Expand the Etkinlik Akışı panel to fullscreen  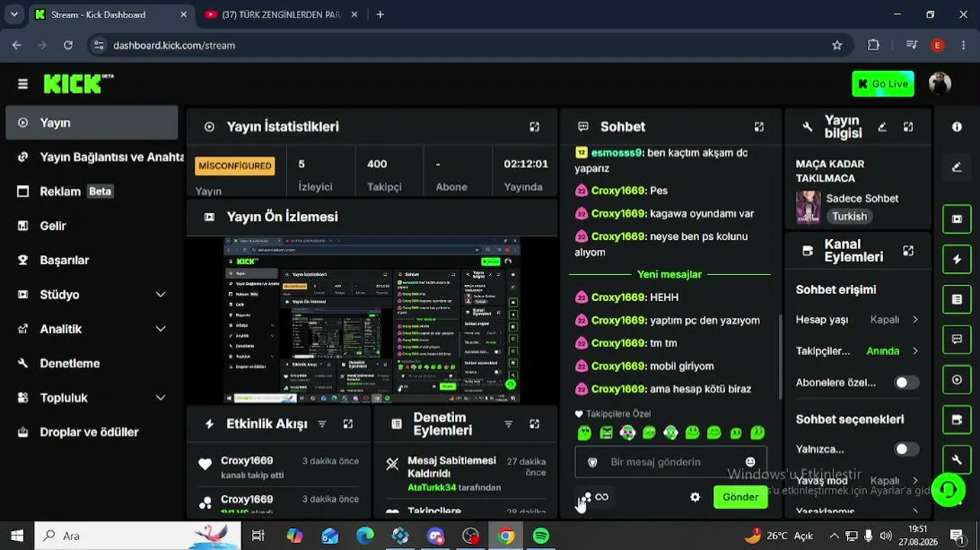click(x=348, y=424)
